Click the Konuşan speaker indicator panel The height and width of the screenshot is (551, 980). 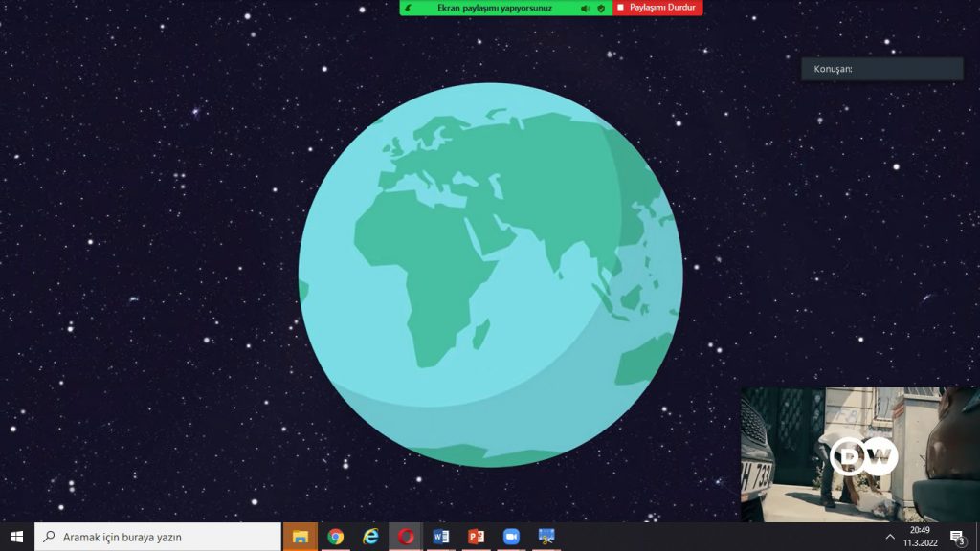coord(881,69)
